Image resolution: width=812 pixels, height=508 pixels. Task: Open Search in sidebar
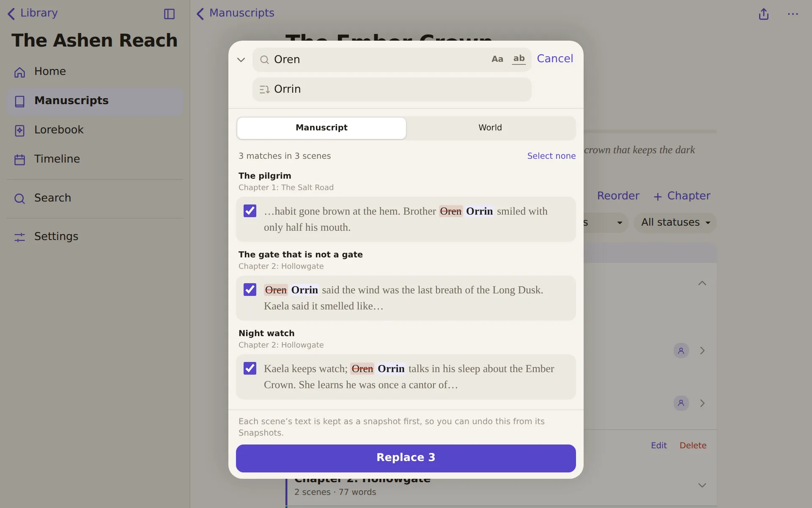click(95, 198)
